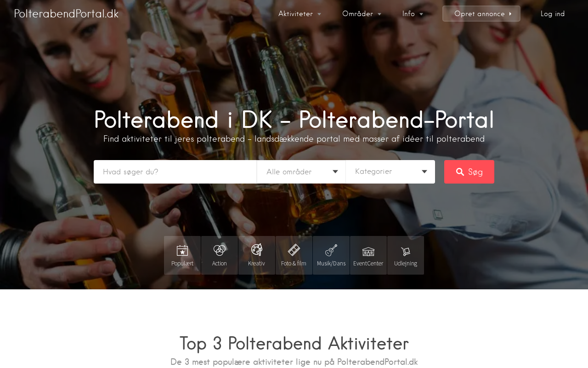The width and height of the screenshot is (588, 368).
Task: Click the Top 3 Polterabend Aktiviteter heading
Action: pyautogui.click(x=294, y=344)
